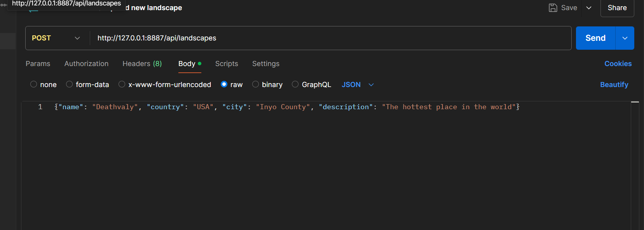Open the POST method dropdown
Image resolution: width=644 pixels, height=230 pixels.
(56, 38)
